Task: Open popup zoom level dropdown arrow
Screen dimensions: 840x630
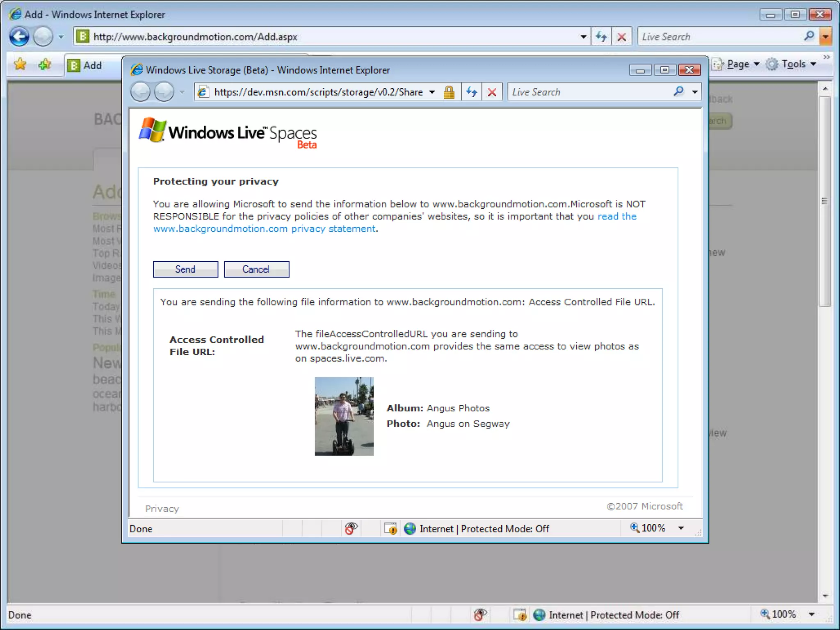Action: coord(681,528)
